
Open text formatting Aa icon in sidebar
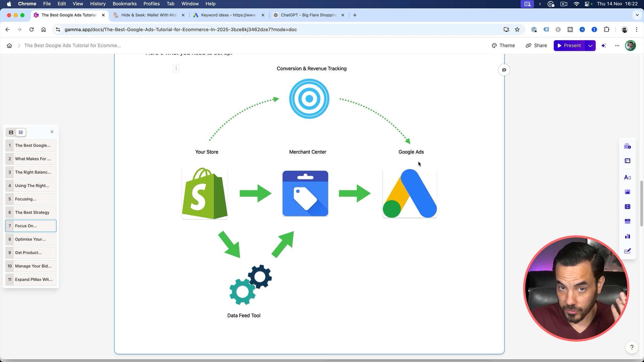tap(627, 177)
